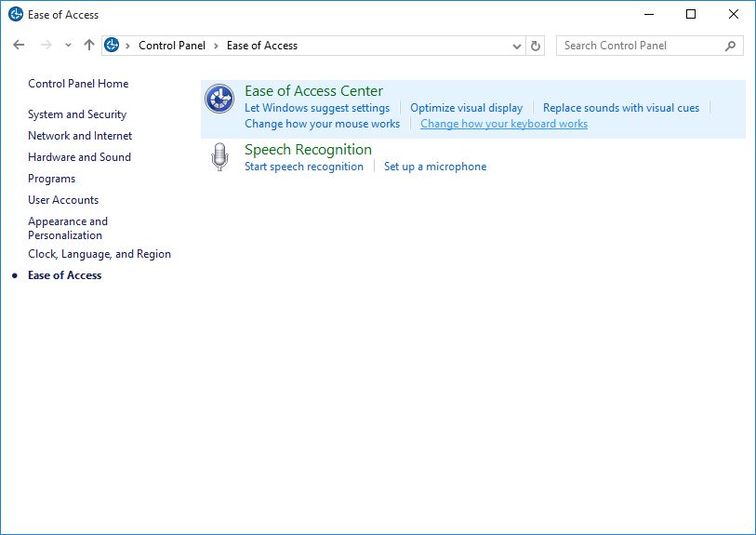Expand the address bar history dropdown
The image size is (756, 535).
(517, 47)
